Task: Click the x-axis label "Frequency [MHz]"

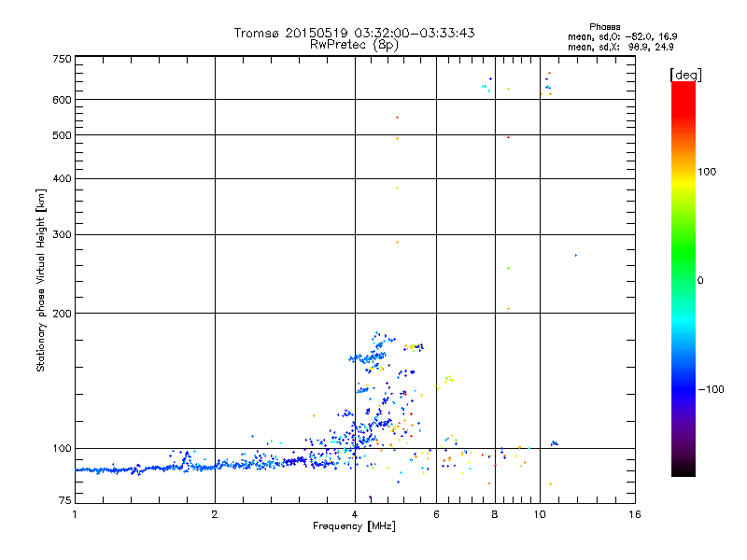Action: tap(354, 526)
